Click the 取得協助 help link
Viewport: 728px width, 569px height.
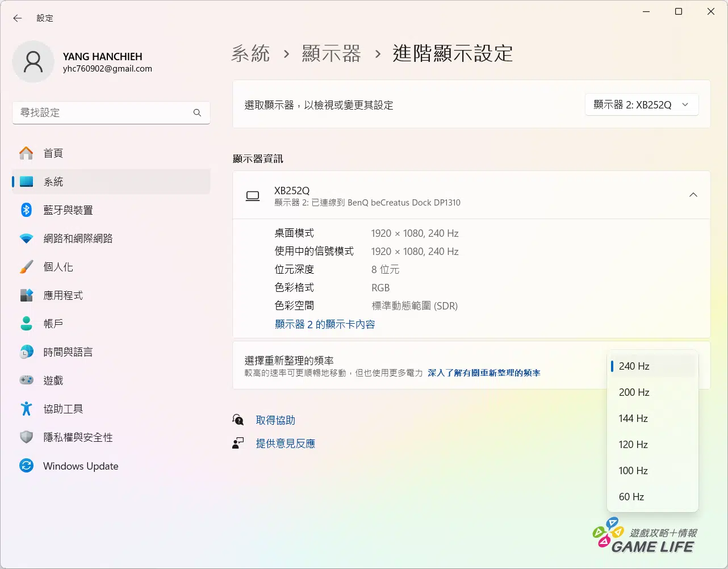[x=275, y=420]
